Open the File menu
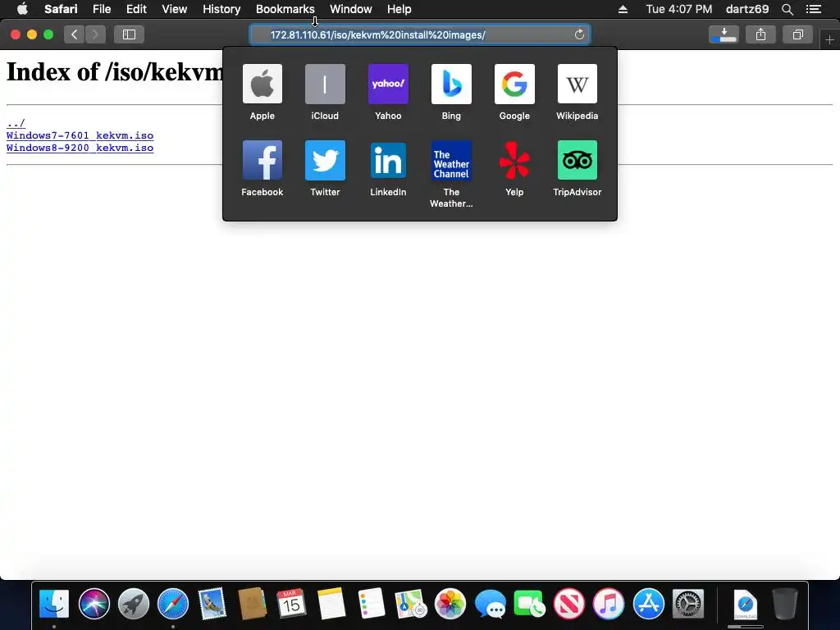The image size is (840, 630). pyautogui.click(x=102, y=9)
